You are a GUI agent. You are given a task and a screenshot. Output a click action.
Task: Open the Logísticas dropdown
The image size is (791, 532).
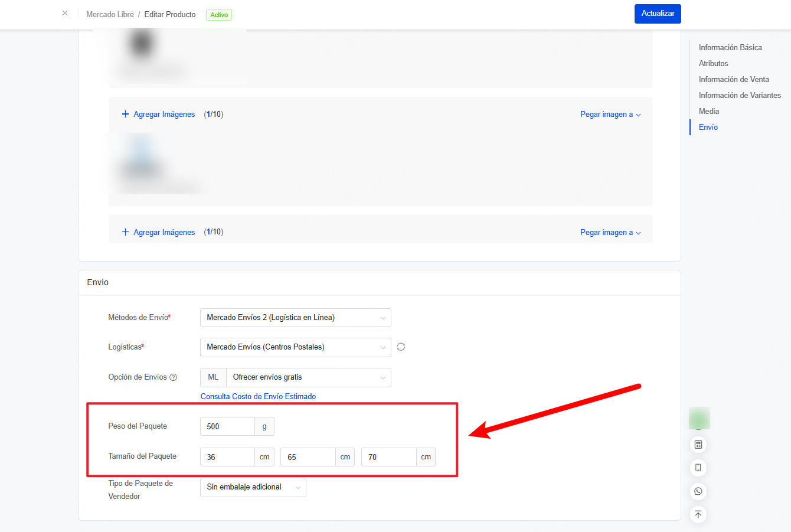(295, 347)
